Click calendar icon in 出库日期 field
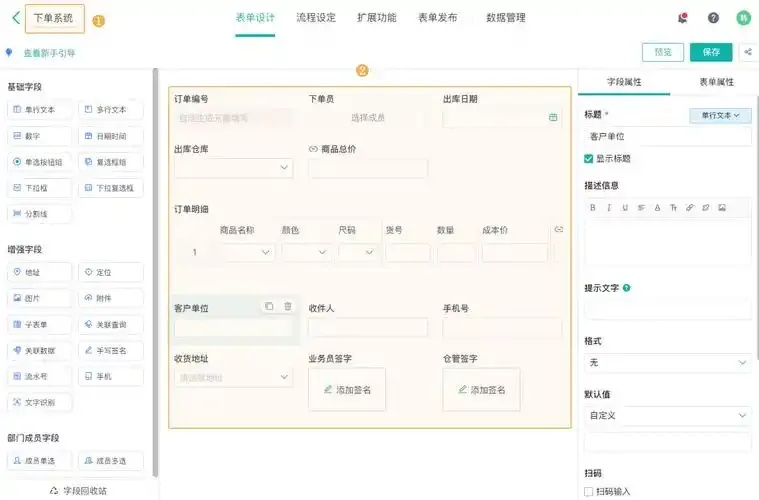This screenshot has width=759, height=500. click(553, 117)
